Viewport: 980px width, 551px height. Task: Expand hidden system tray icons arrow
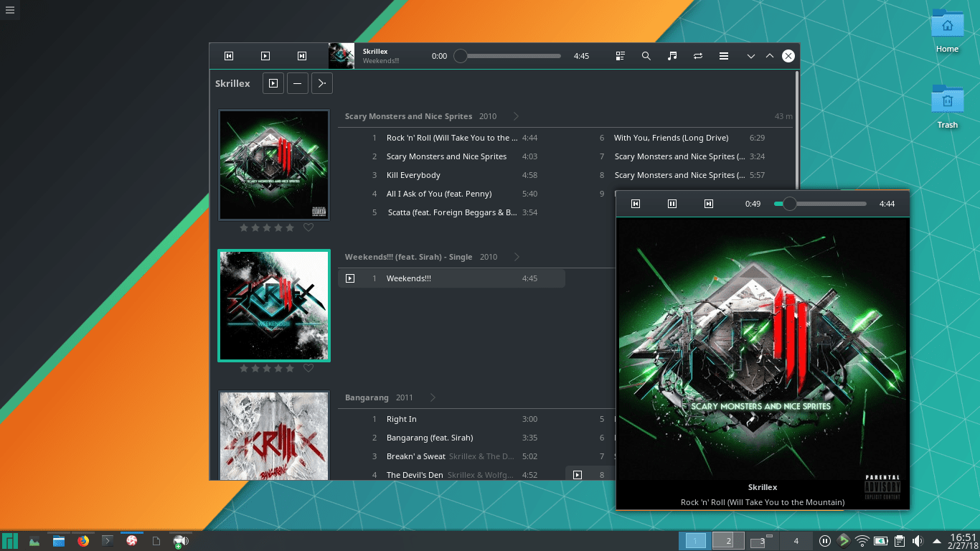tap(936, 541)
